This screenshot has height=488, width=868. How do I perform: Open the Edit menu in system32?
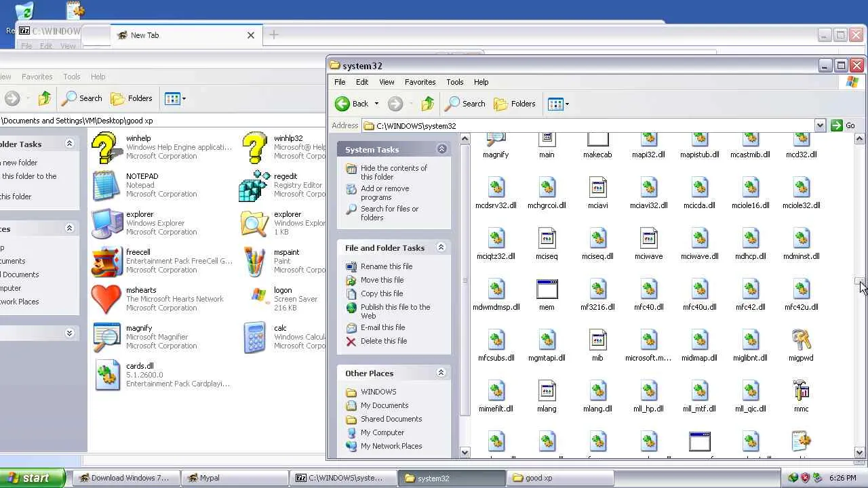pyautogui.click(x=362, y=82)
